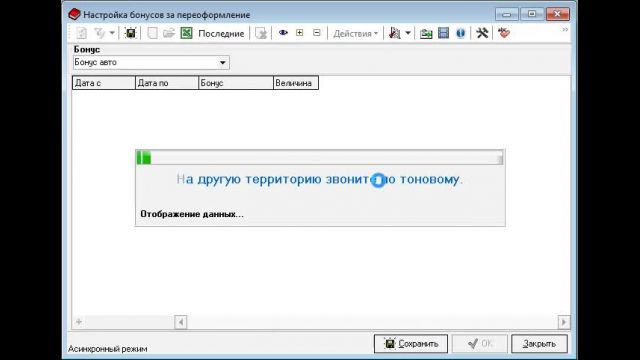The image size is (640, 360).
Task: Click the horizontal scrollbar right arrow
Action: pyautogui.click(x=564, y=322)
